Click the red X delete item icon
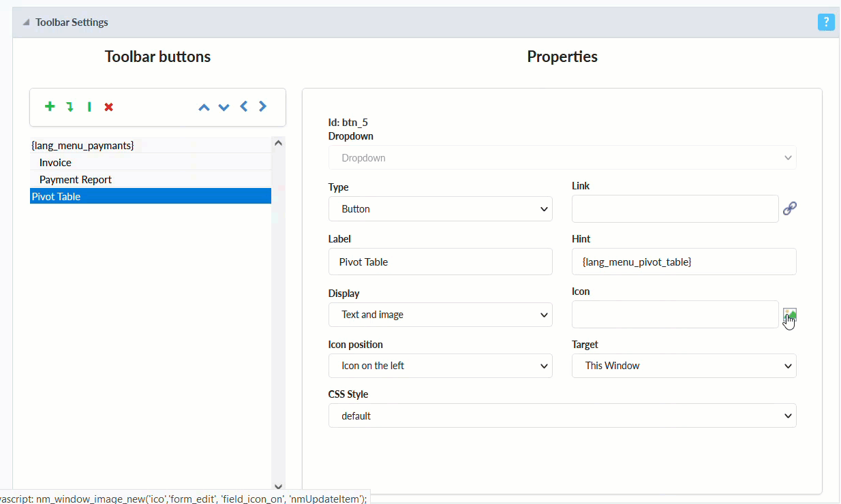The height and width of the screenshot is (504, 841). pos(109,107)
